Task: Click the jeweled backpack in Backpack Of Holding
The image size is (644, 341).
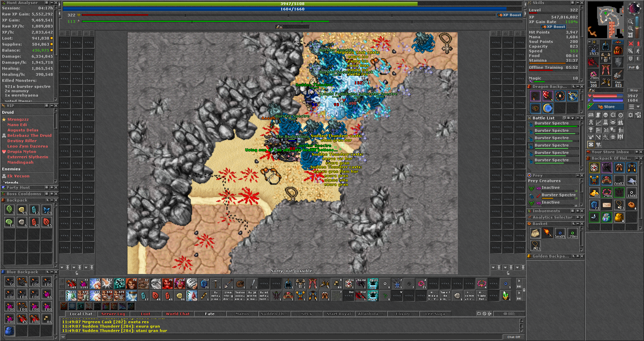Action: (x=607, y=217)
